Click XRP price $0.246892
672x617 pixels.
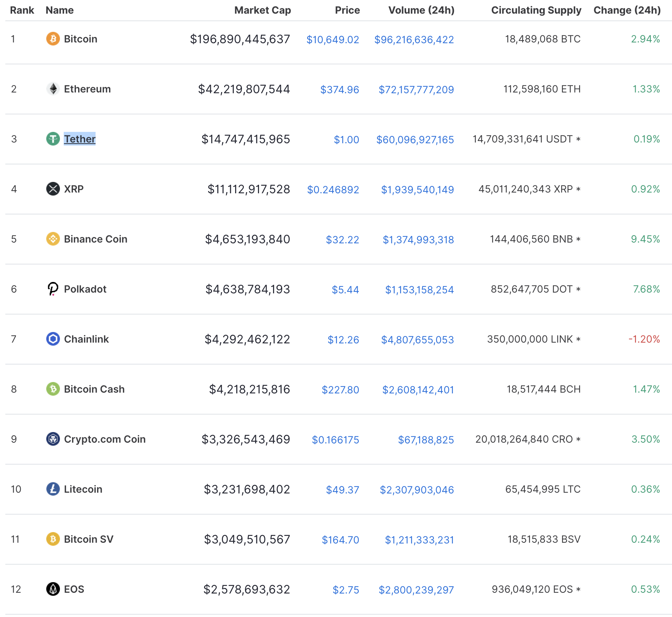333,189
